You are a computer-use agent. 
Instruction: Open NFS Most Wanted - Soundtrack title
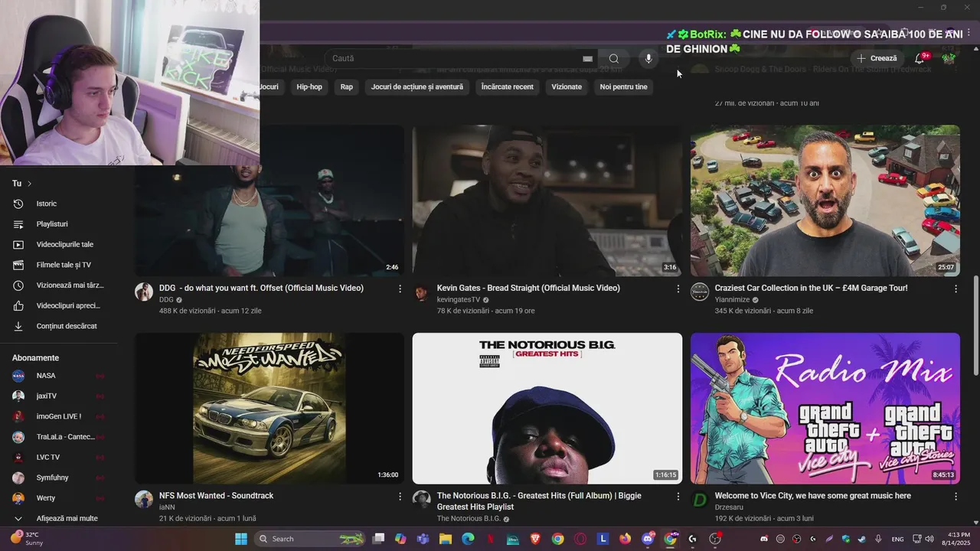216,496
